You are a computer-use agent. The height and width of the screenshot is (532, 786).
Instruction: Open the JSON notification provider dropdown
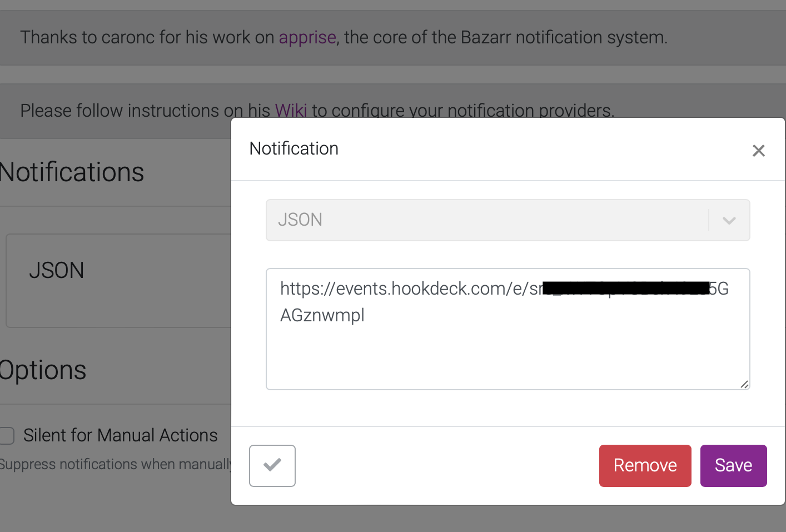pyautogui.click(x=507, y=220)
